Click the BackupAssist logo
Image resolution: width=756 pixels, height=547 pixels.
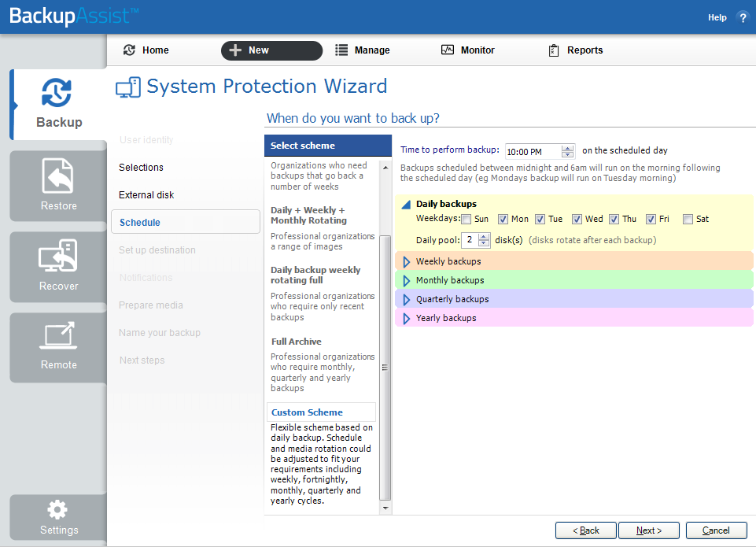(x=74, y=16)
